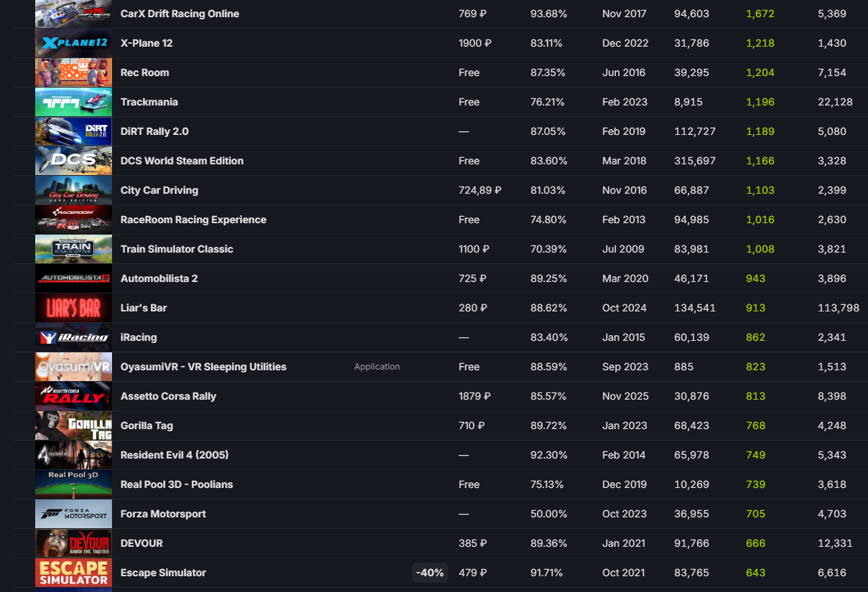Click the Rec Room thumbnail image

point(73,72)
